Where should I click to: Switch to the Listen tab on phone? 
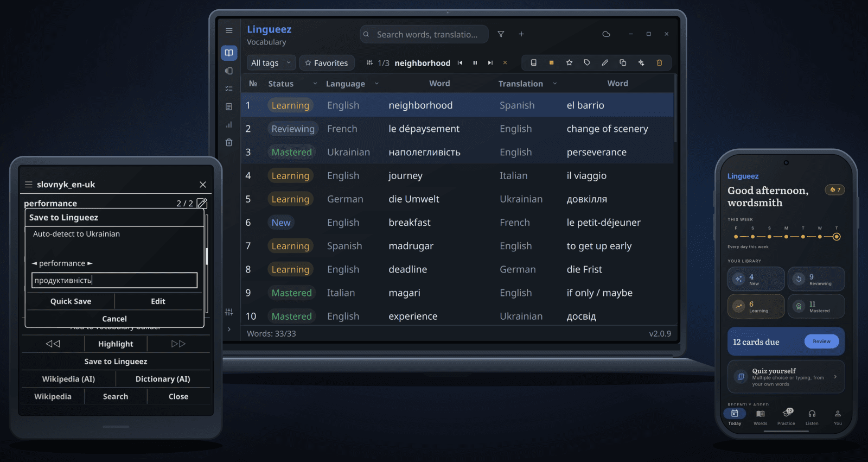812,417
